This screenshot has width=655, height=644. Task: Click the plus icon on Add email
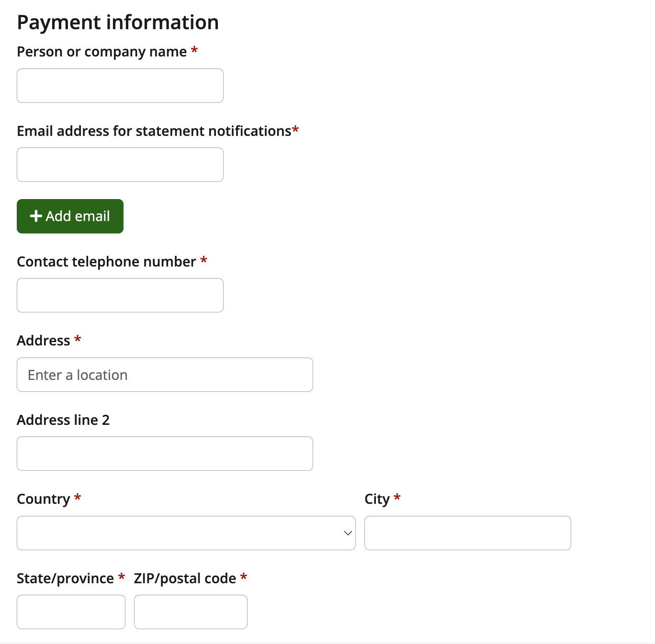36,216
